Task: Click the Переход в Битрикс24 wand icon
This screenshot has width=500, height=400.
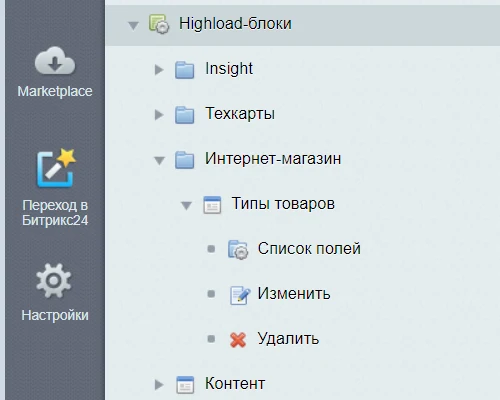Action: pyautogui.click(x=56, y=168)
